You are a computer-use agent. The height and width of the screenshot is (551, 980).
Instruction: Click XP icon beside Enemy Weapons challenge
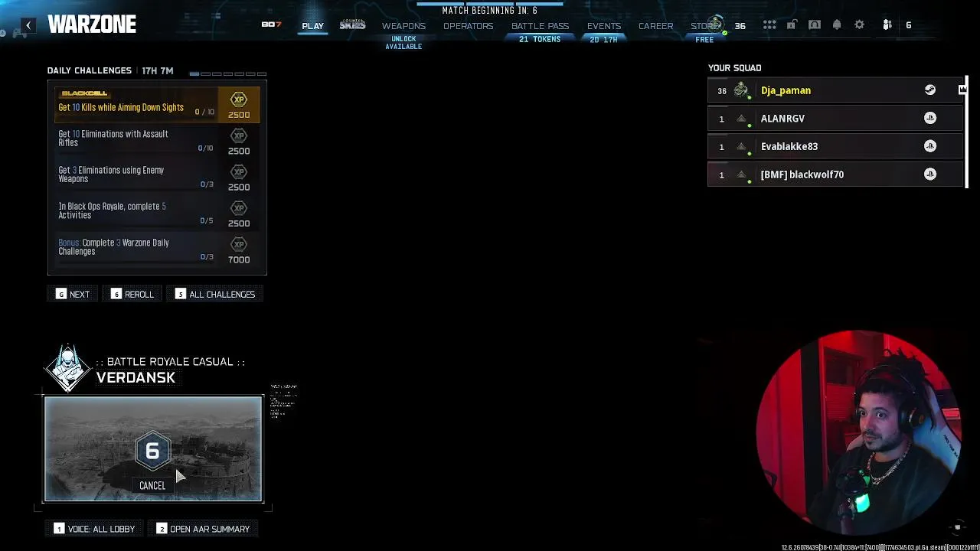click(x=239, y=172)
